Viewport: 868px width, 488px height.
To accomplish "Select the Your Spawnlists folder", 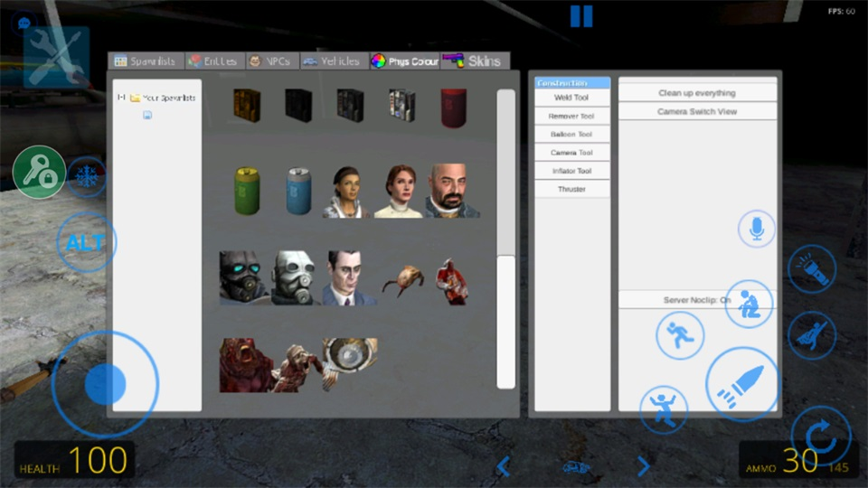I will coord(163,98).
